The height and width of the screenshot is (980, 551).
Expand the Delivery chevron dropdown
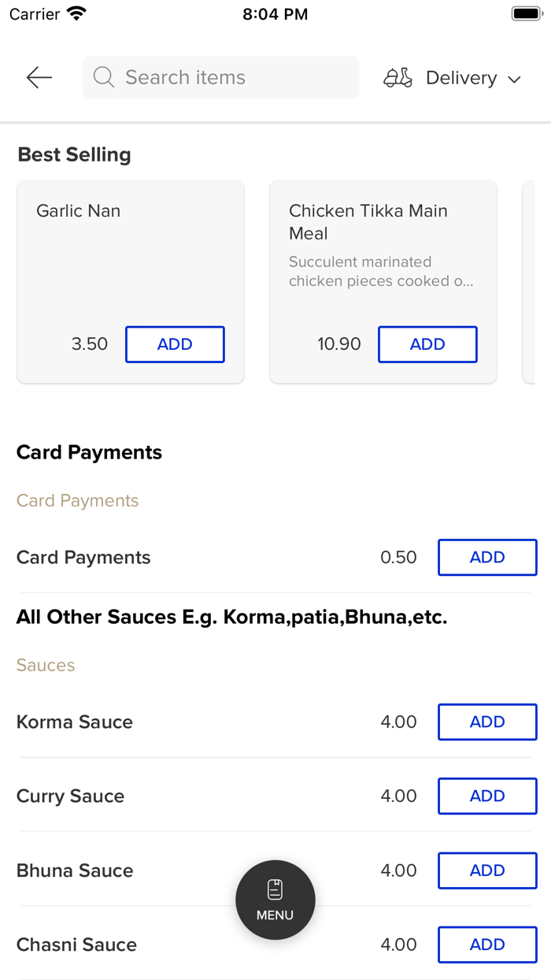[515, 79]
